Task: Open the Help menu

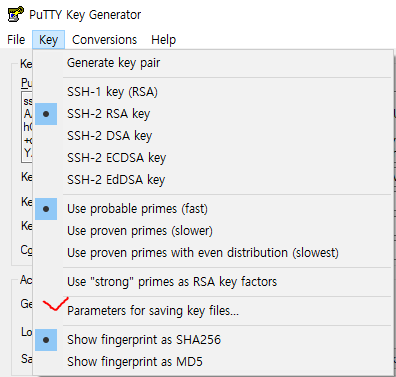Action: coord(163,40)
